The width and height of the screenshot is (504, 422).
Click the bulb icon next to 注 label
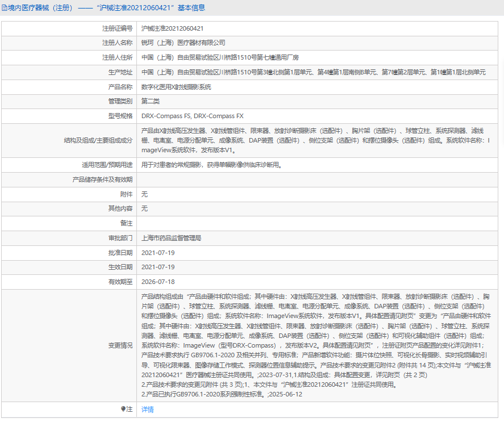click(x=123, y=409)
